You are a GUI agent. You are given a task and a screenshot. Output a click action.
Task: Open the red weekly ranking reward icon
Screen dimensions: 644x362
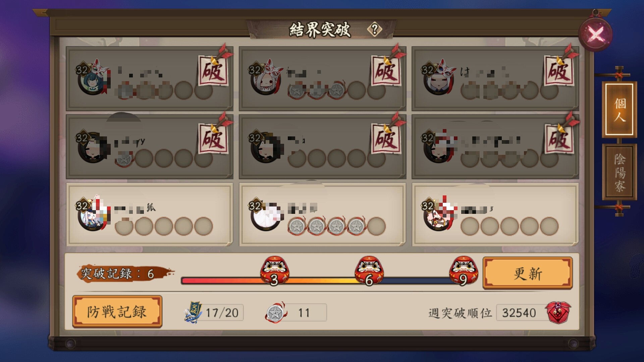558,312
